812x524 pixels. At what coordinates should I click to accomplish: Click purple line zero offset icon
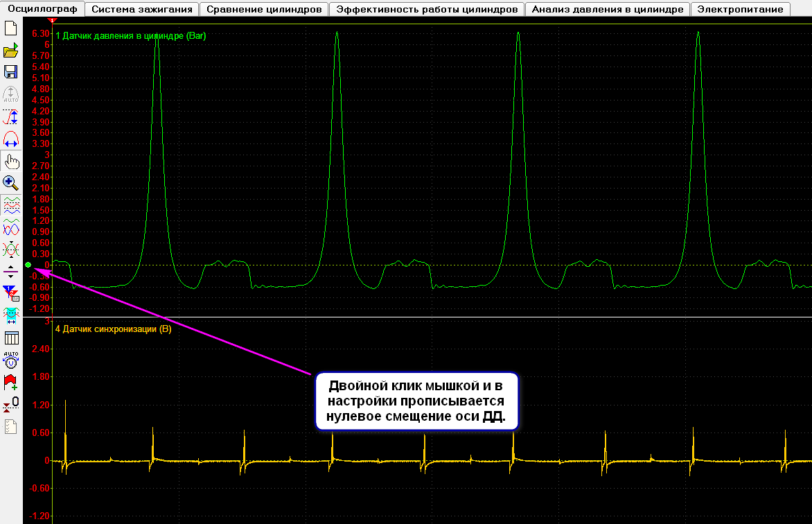coord(11,272)
